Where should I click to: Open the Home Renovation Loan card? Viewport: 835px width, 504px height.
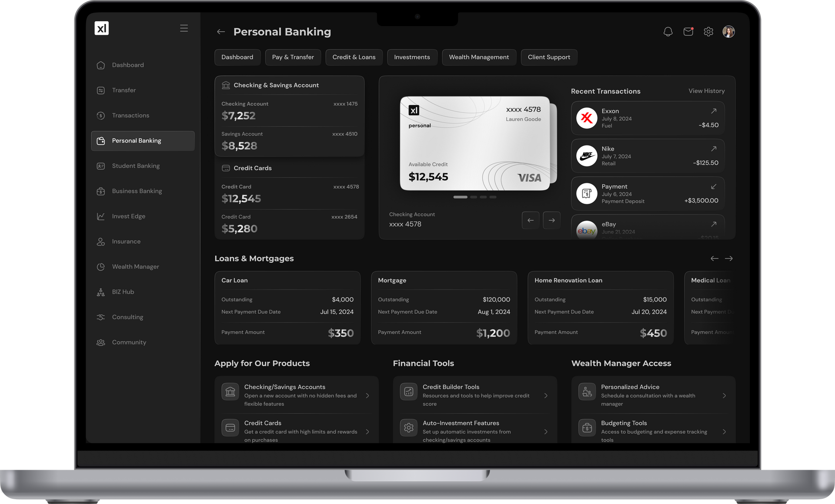(601, 308)
